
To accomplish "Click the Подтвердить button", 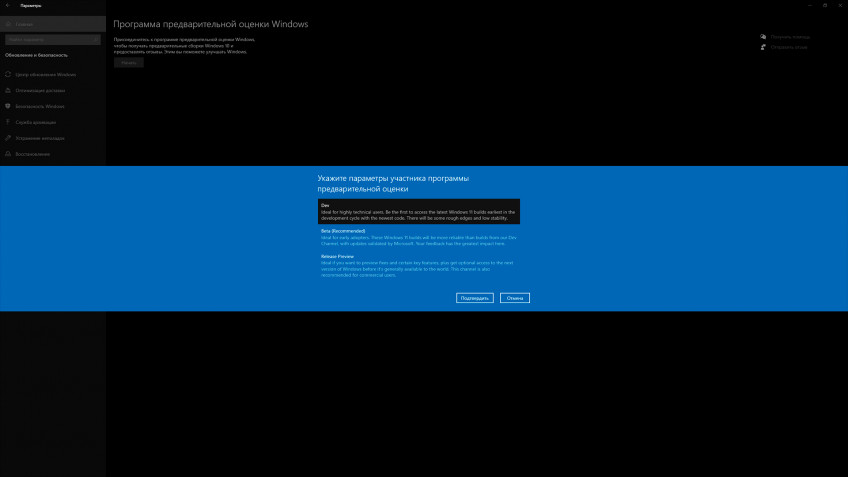I will (475, 298).
